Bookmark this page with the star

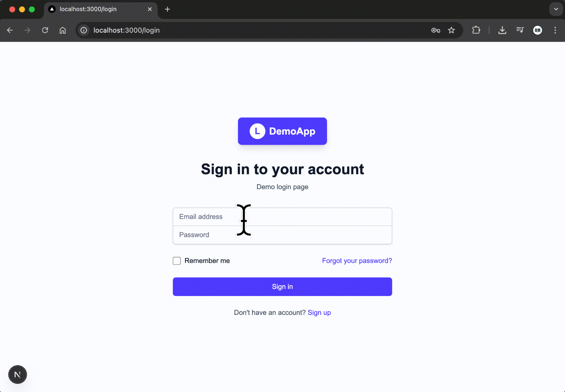point(452,30)
